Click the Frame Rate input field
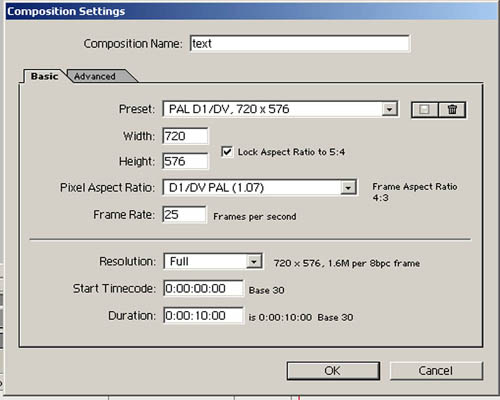500x400 pixels. coord(184,215)
